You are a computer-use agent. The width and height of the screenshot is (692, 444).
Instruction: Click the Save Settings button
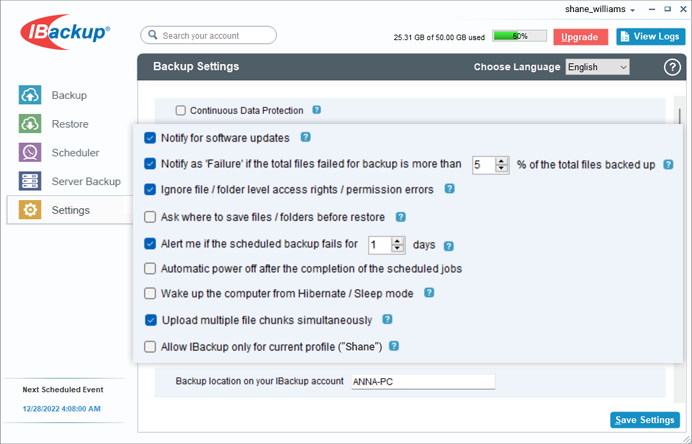coord(645,420)
